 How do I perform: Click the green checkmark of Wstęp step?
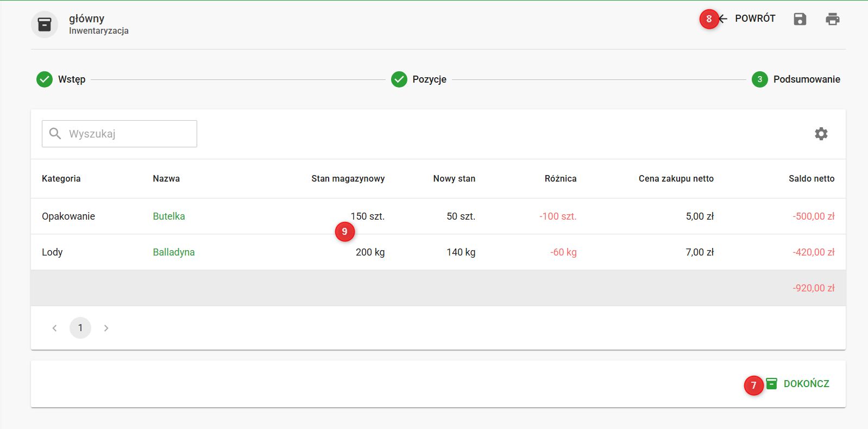(x=45, y=79)
